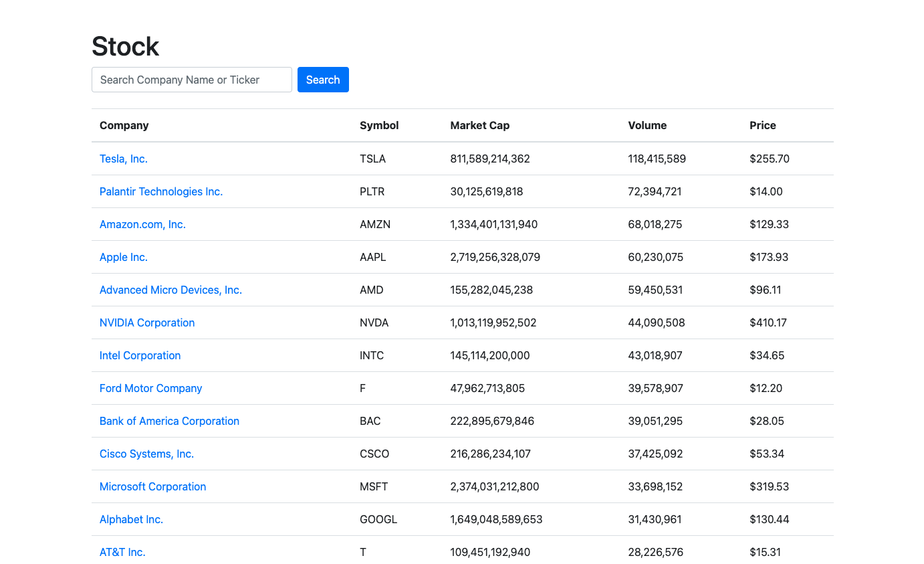
Task: Select the MSFT symbol cell
Action: pyautogui.click(x=374, y=486)
